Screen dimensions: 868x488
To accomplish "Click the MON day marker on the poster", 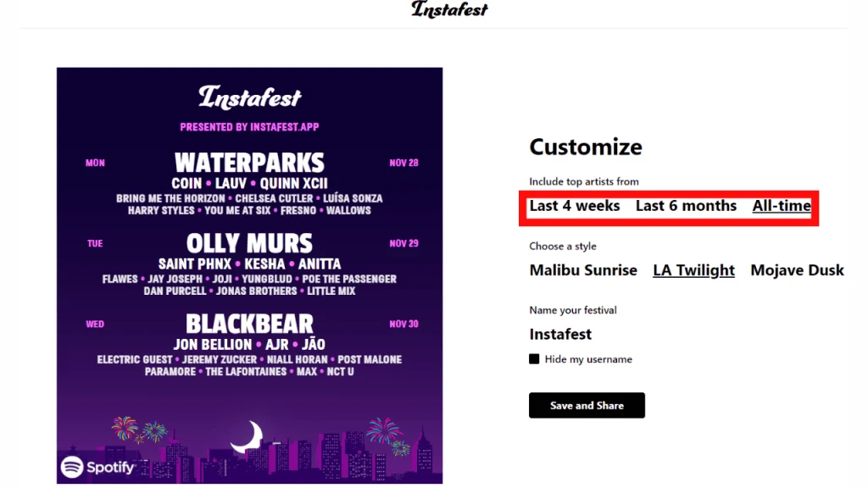I will click(x=94, y=163).
